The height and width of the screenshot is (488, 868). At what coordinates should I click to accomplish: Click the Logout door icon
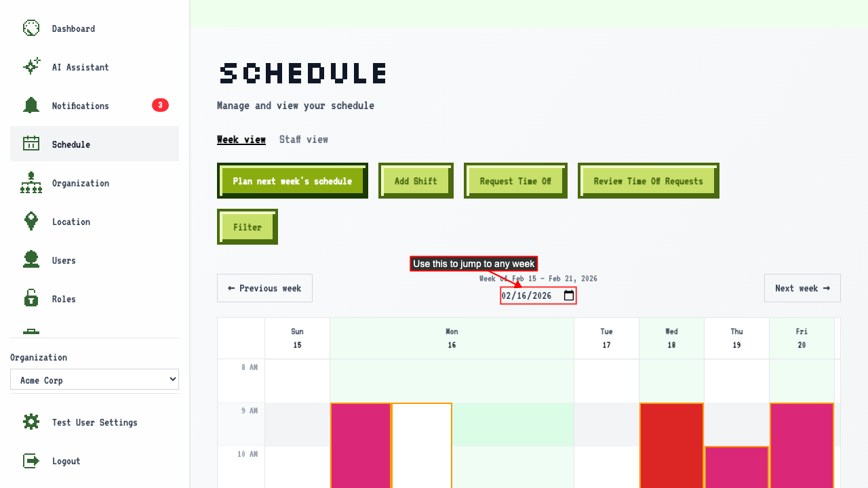click(31, 461)
